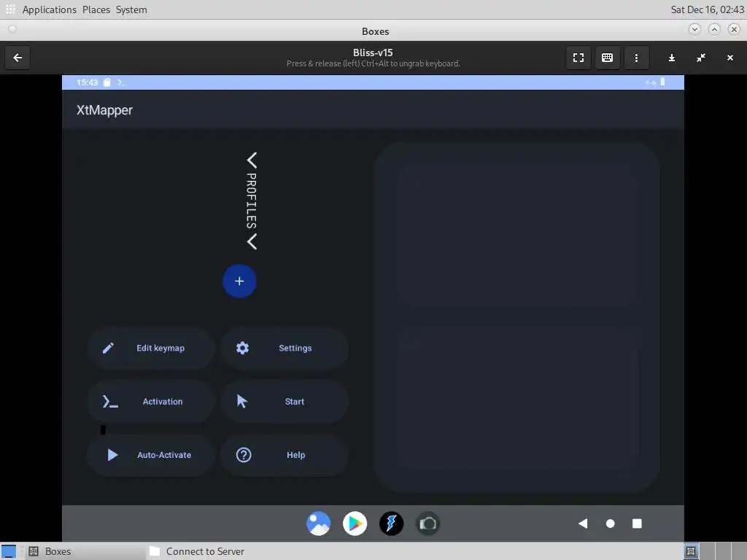Screen dimensions: 747x560
Task: Click Help question mark icon
Action: 244,455
